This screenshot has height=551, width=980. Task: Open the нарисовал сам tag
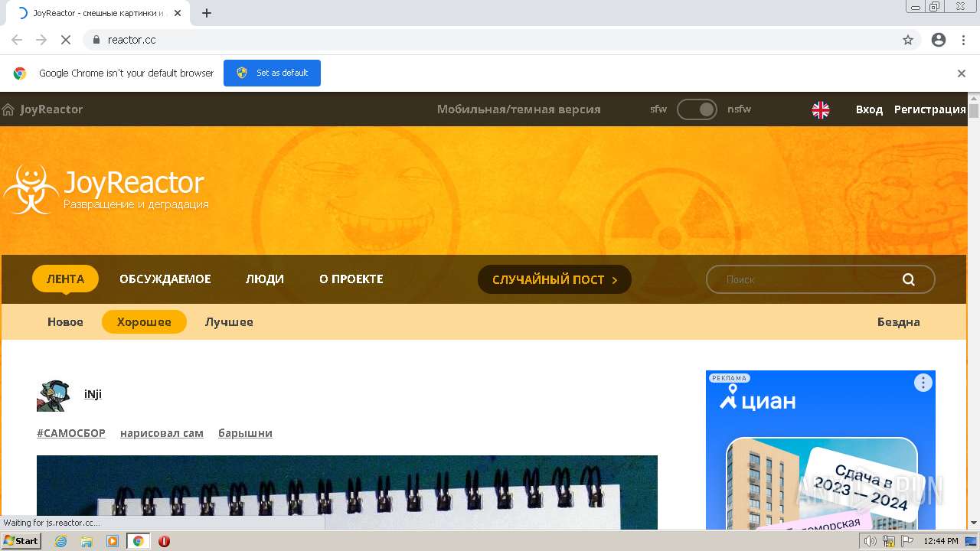pyautogui.click(x=162, y=433)
